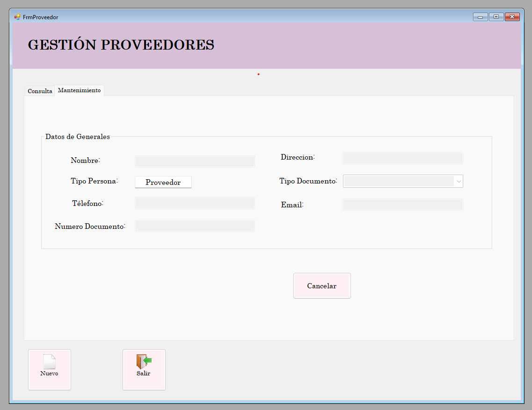Screen dimensions: 532x410
Task: Maximize the FrmProveedor window
Action: [496, 17]
